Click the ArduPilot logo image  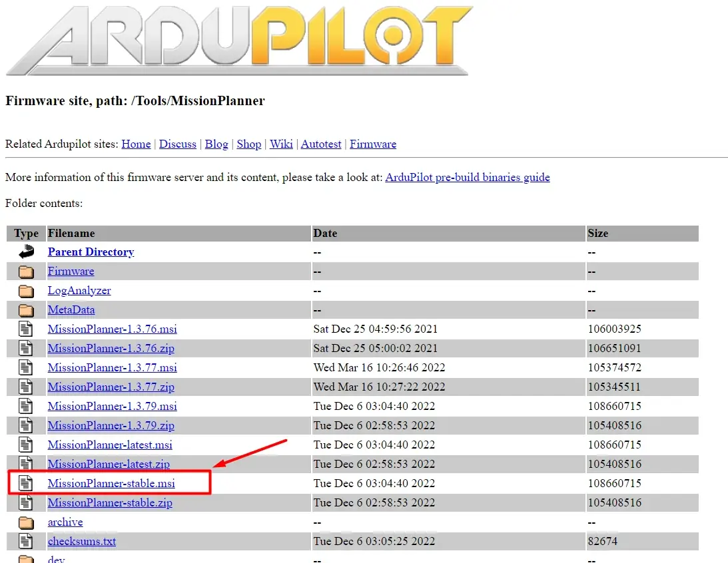pos(240,40)
